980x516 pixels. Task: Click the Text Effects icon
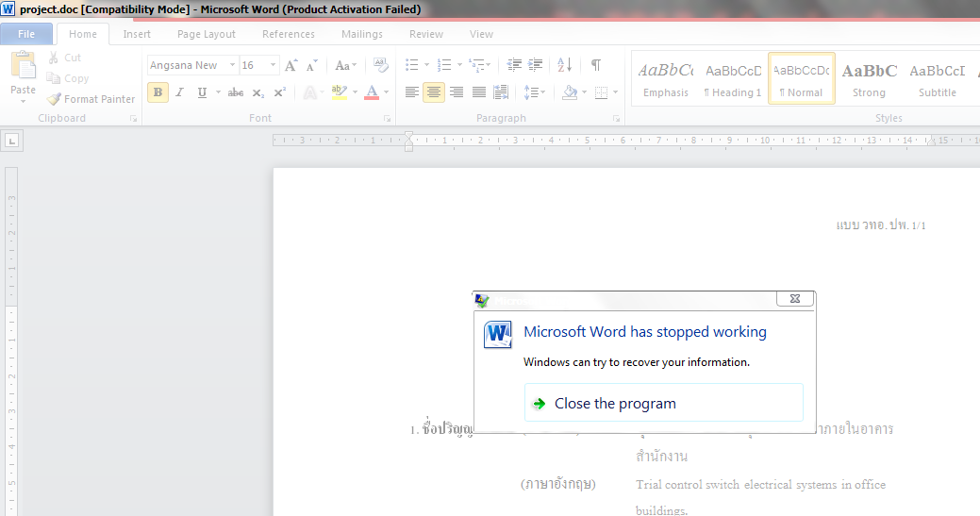tap(309, 92)
